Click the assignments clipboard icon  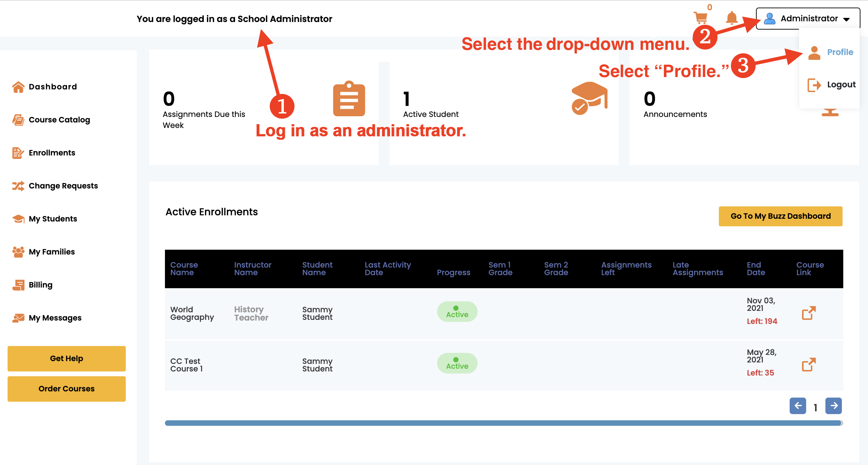[349, 99]
